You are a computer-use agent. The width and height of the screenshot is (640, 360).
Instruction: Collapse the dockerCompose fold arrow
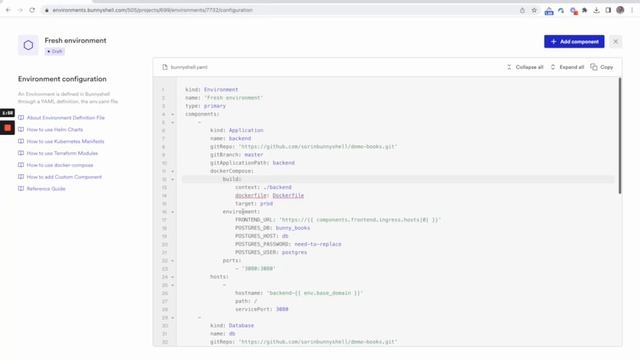coord(172,171)
